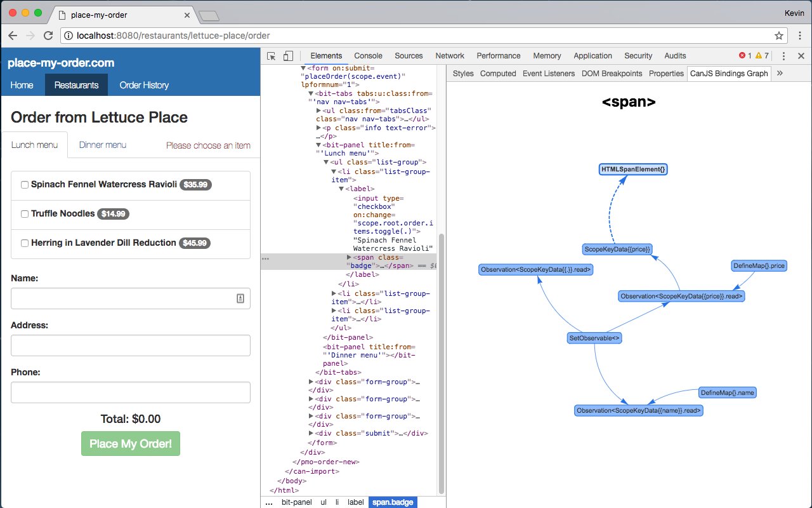The height and width of the screenshot is (508, 812).
Task: Open the DevTools three-dot menu
Action: 784,56
